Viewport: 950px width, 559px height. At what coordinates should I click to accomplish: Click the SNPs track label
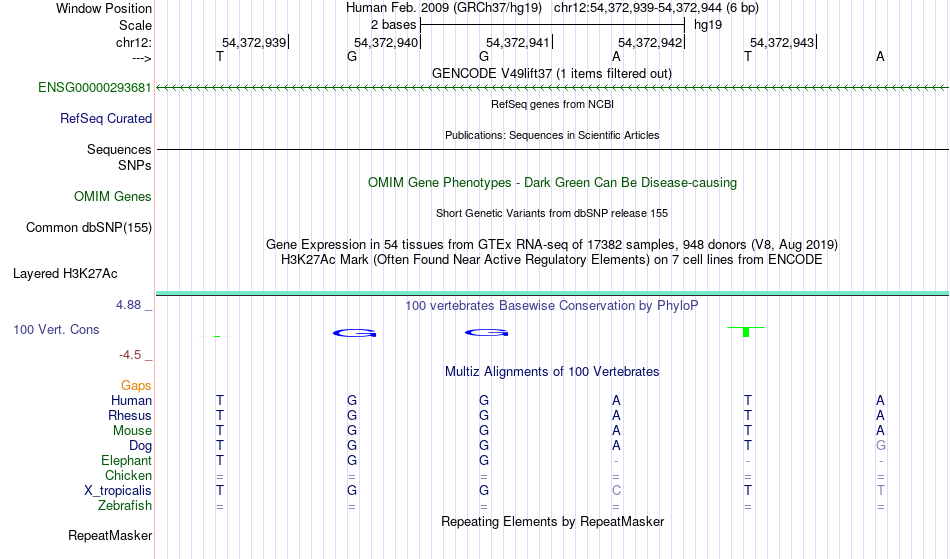tap(135, 165)
